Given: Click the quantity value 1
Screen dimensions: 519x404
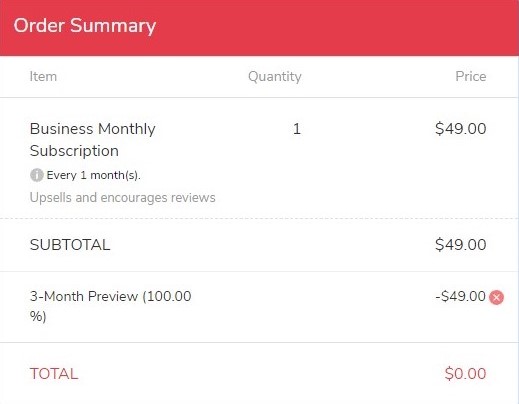Looking at the screenshot, I should pos(297,129).
